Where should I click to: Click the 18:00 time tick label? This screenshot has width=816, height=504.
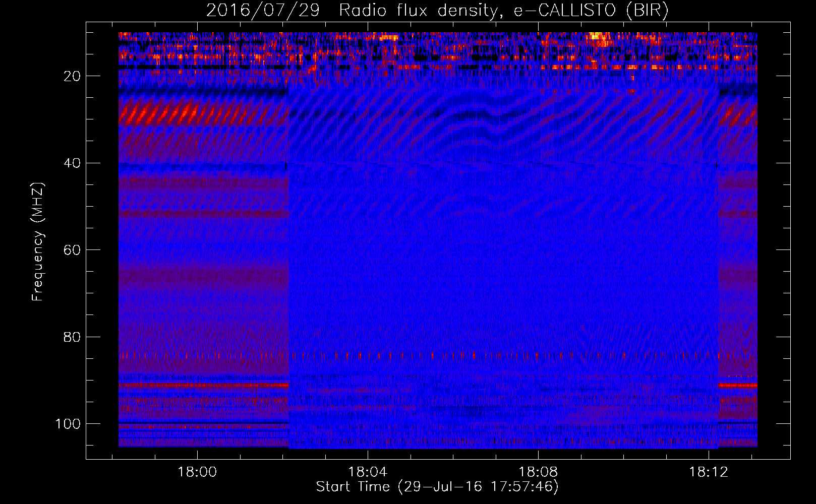197,472
